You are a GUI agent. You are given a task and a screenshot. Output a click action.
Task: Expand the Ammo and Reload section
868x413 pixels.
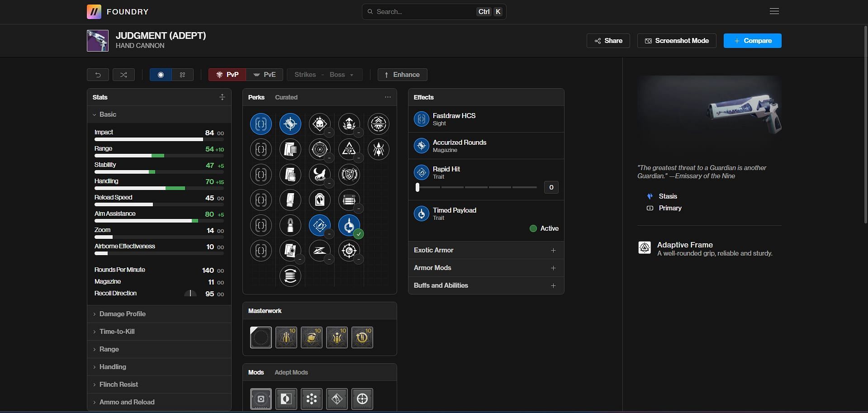(159, 402)
